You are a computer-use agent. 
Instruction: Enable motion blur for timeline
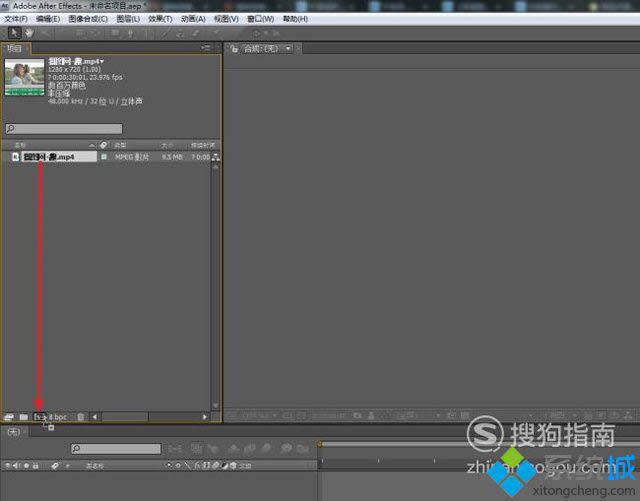click(x=266, y=449)
